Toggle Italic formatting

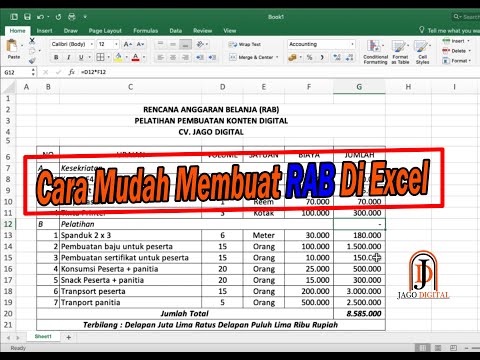69,57
